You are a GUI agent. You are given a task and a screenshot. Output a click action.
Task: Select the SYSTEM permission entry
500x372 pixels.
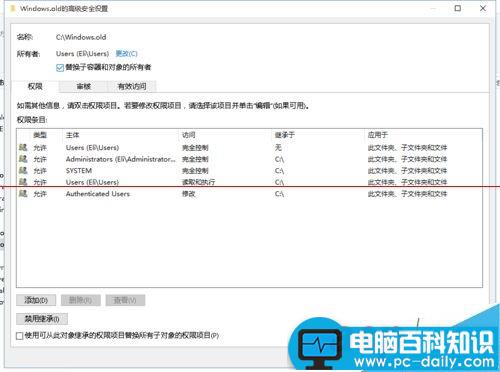(249, 171)
